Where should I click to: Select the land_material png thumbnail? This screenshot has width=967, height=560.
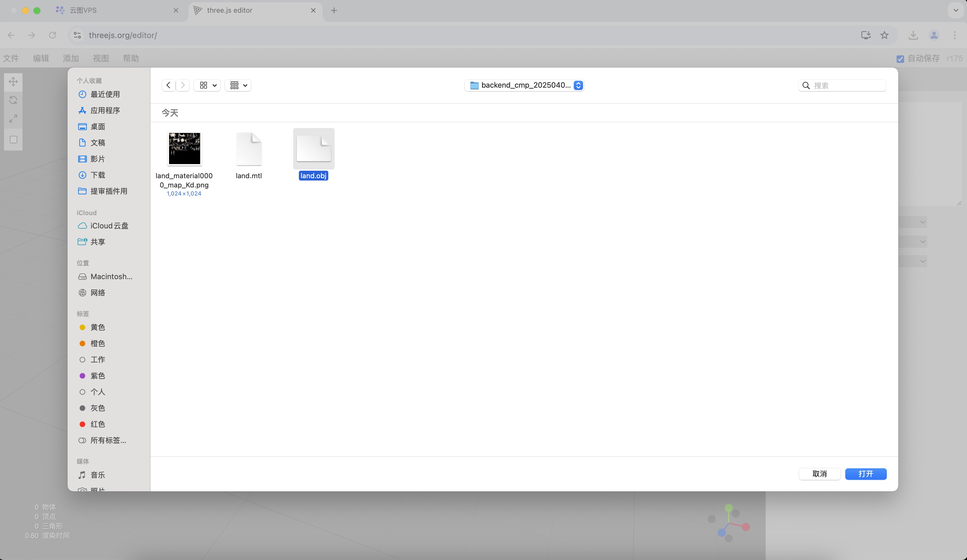coord(185,149)
